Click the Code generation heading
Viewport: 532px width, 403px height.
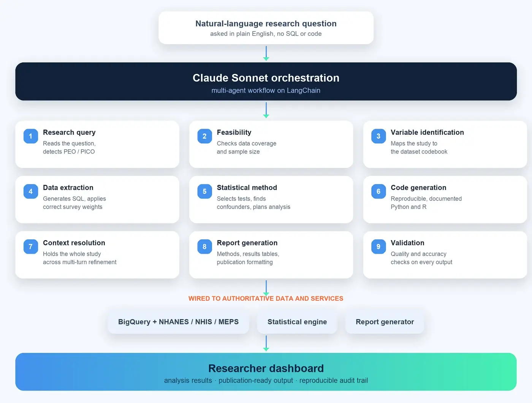click(418, 188)
